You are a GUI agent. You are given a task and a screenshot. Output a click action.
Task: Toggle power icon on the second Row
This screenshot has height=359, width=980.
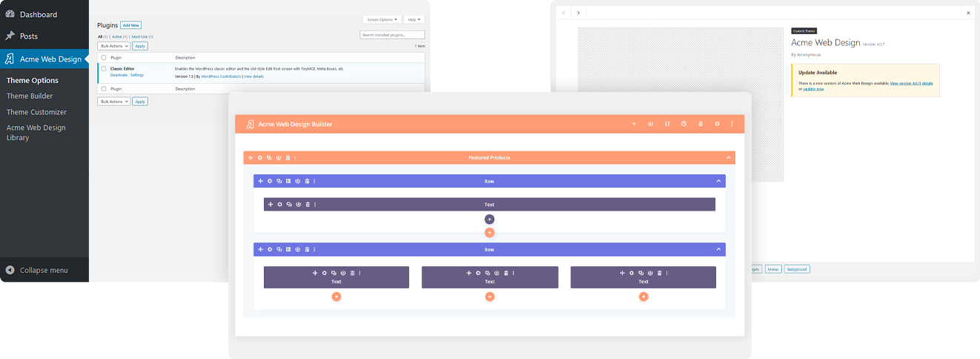click(x=297, y=249)
